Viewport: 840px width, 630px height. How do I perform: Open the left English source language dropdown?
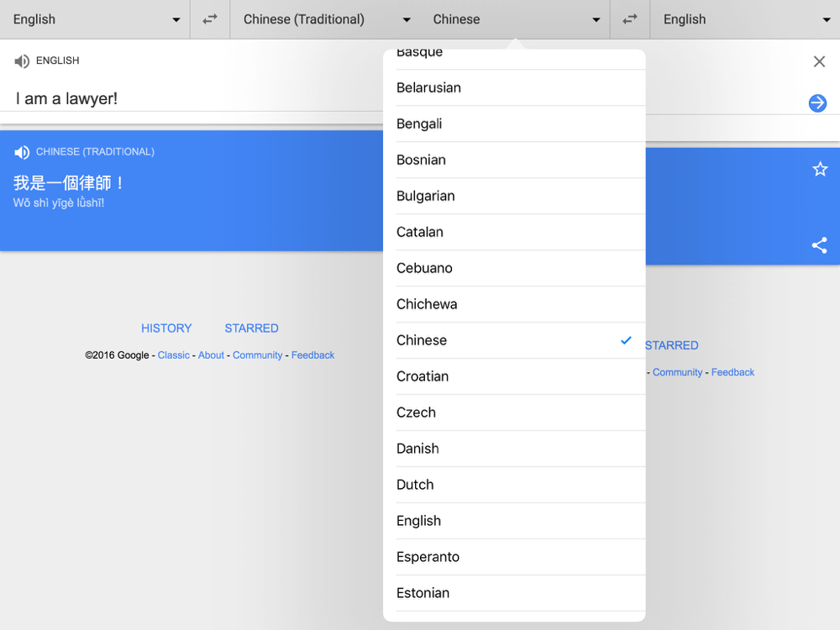(95, 19)
